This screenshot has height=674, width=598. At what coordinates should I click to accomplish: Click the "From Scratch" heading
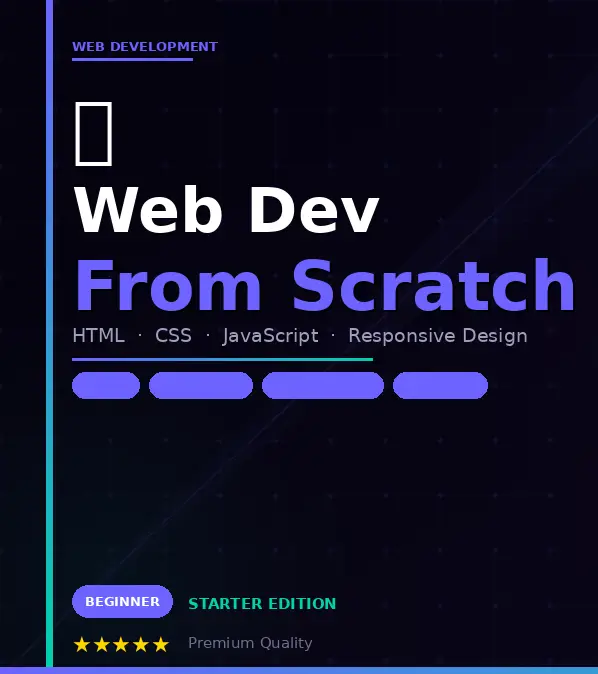coord(325,285)
